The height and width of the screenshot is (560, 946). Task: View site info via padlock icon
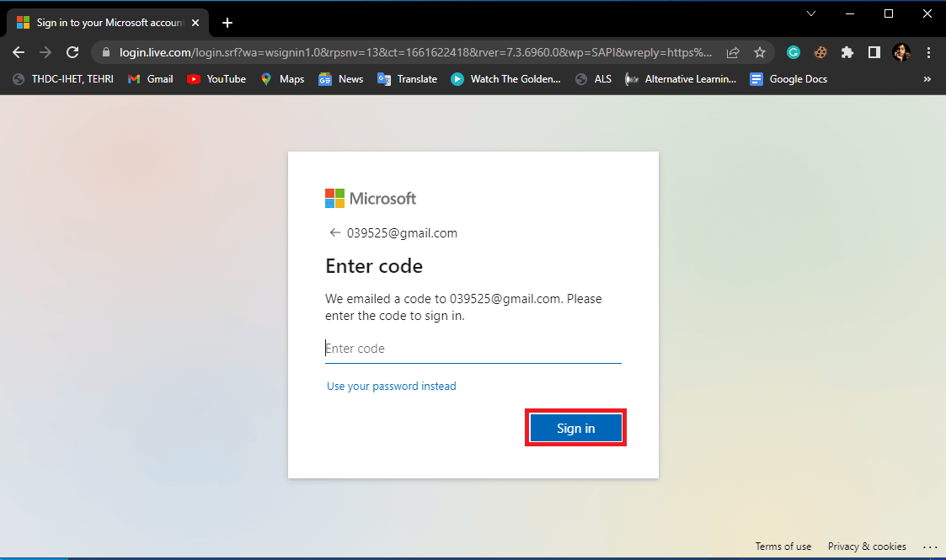(106, 52)
